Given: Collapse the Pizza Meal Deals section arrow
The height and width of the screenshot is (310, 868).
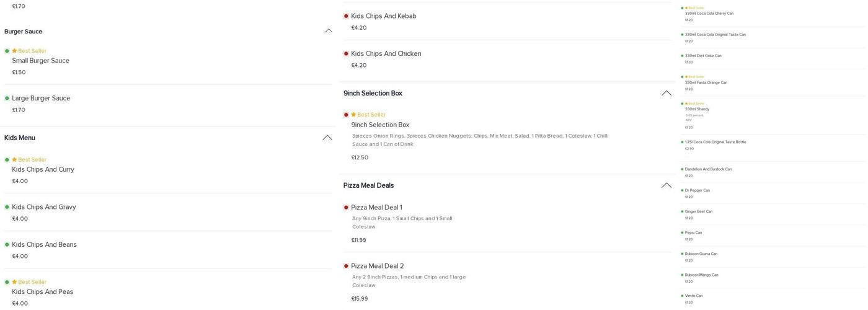Looking at the screenshot, I should pos(666,185).
